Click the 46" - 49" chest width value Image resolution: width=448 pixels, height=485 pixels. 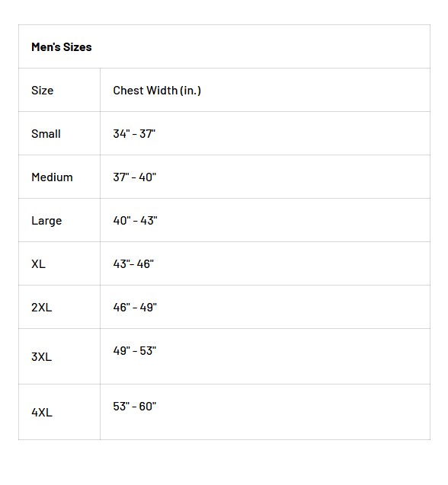tap(135, 307)
